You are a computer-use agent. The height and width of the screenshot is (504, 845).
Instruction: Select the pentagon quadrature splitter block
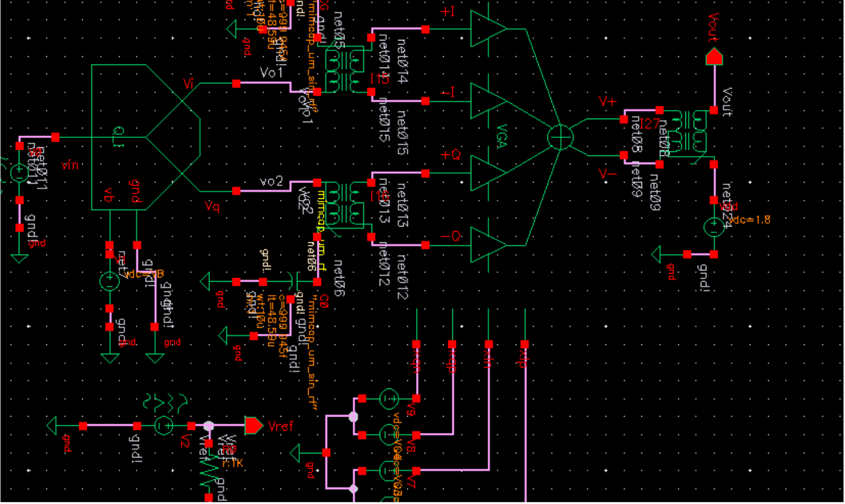pyautogui.click(x=146, y=137)
